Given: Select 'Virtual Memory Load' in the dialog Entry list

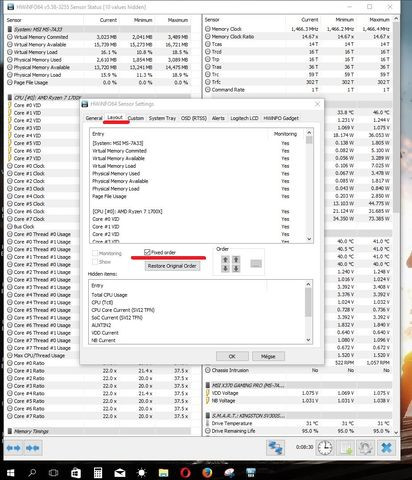Looking at the screenshot, I should (x=114, y=166).
